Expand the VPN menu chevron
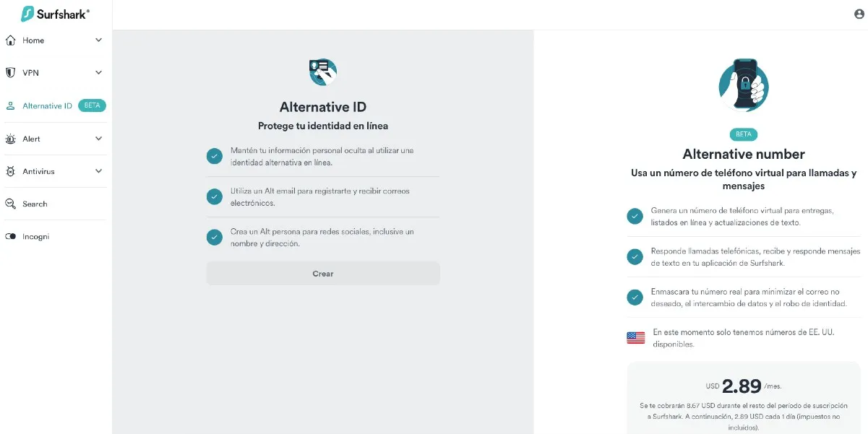This screenshot has width=868, height=434. pyautogui.click(x=98, y=73)
